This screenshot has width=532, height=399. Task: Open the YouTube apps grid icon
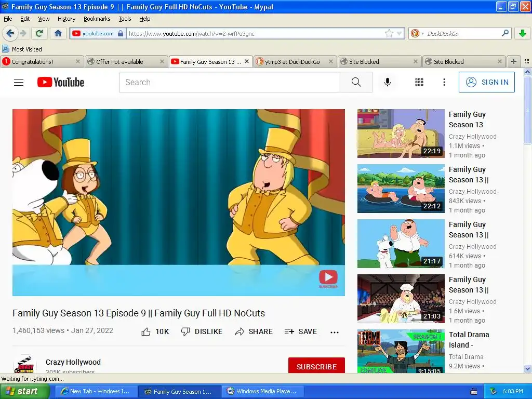coord(419,82)
